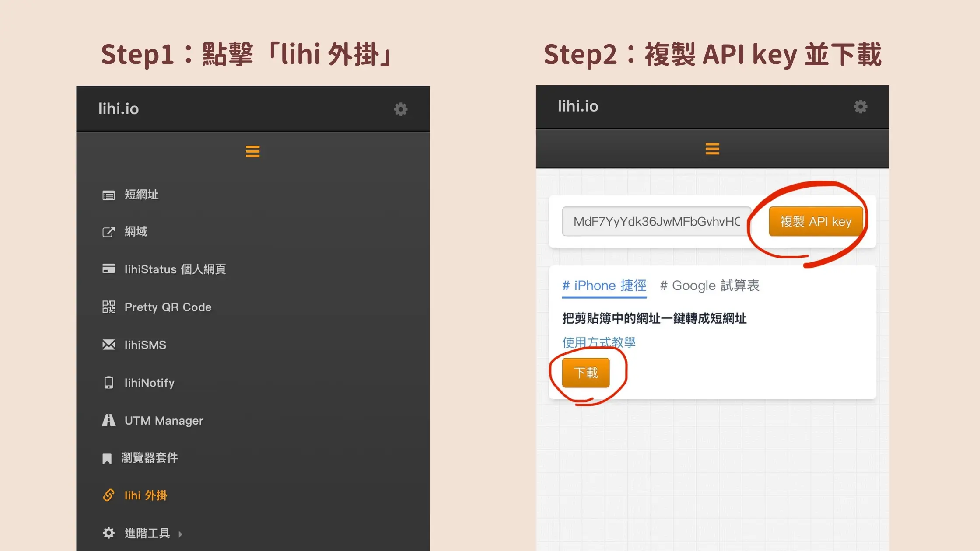Image resolution: width=980 pixels, height=551 pixels.
Task: Open 短網址 menu item
Action: (141, 195)
